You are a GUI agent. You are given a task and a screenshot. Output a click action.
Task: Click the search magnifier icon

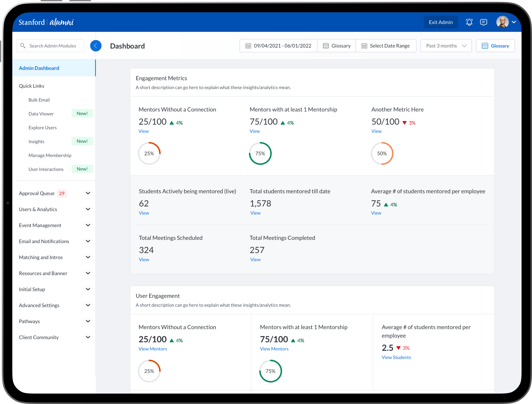click(x=23, y=46)
